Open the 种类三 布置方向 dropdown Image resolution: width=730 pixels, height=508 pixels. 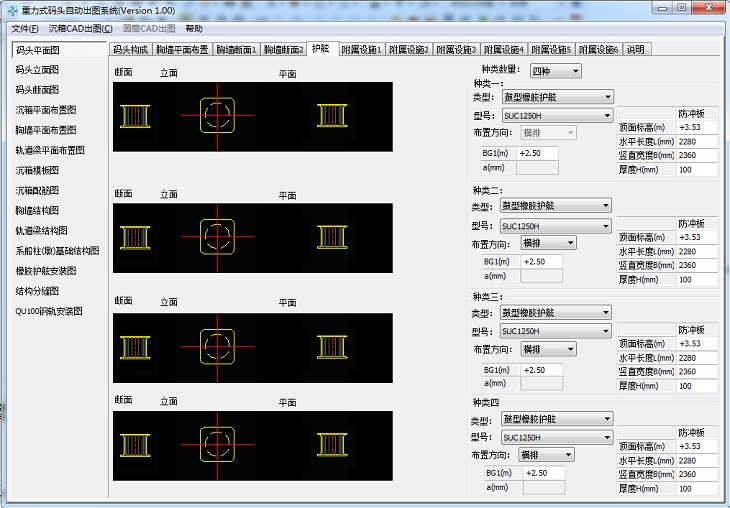point(548,349)
